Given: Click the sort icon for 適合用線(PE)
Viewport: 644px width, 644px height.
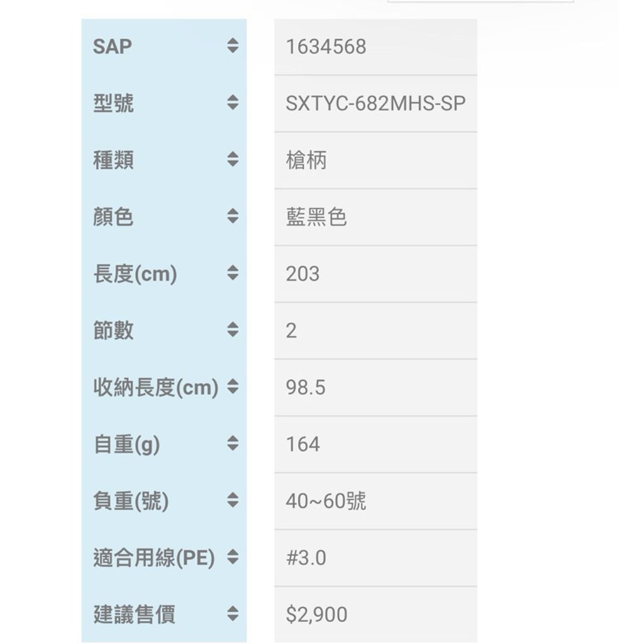Looking at the screenshot, I should click(233, 558).
